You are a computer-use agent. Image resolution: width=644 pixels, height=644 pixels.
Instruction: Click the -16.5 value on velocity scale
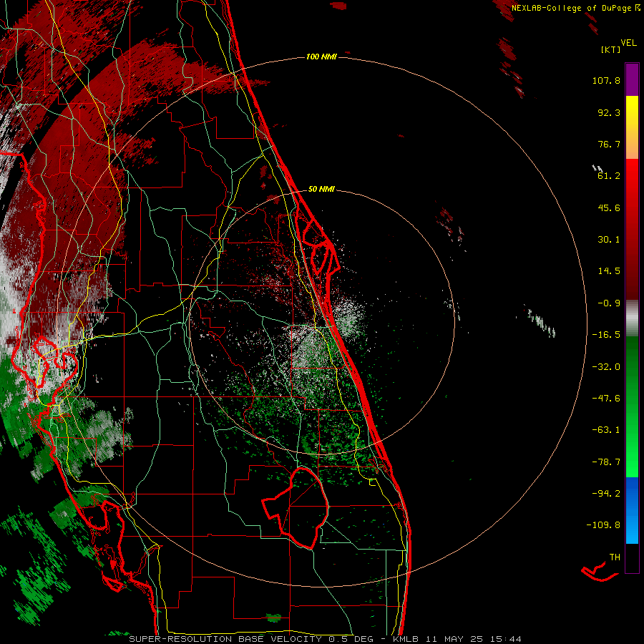(x=606, y=335)
